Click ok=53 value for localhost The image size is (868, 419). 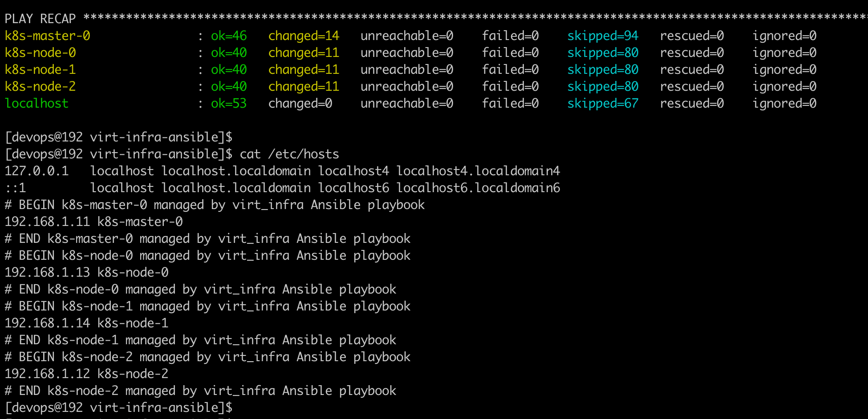click(x=229, y=103)
